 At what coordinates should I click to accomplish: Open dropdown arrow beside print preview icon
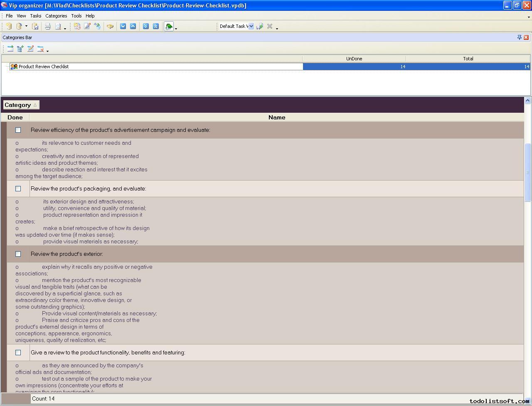click(x=65, y=28)
